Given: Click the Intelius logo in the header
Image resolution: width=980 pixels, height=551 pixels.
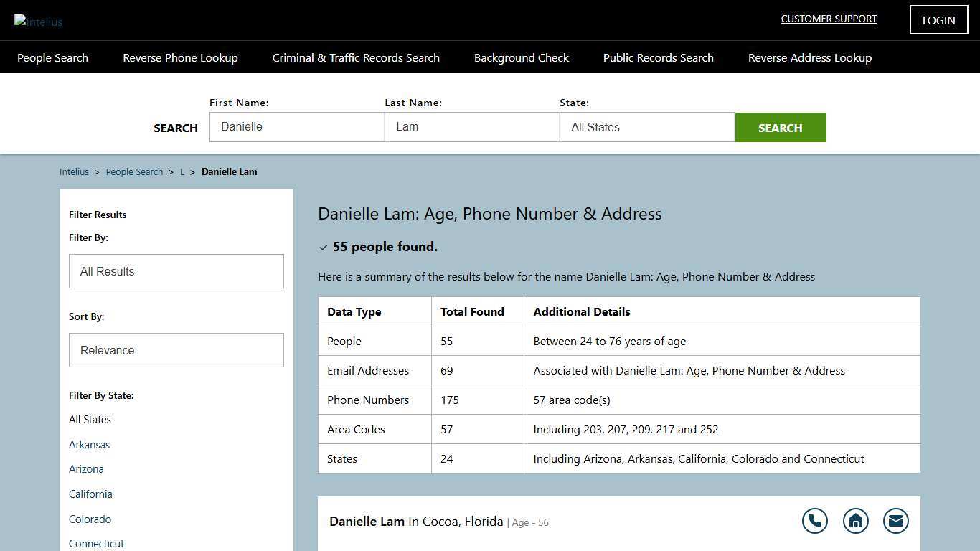Looking at the screenshot, I should 38,21.
